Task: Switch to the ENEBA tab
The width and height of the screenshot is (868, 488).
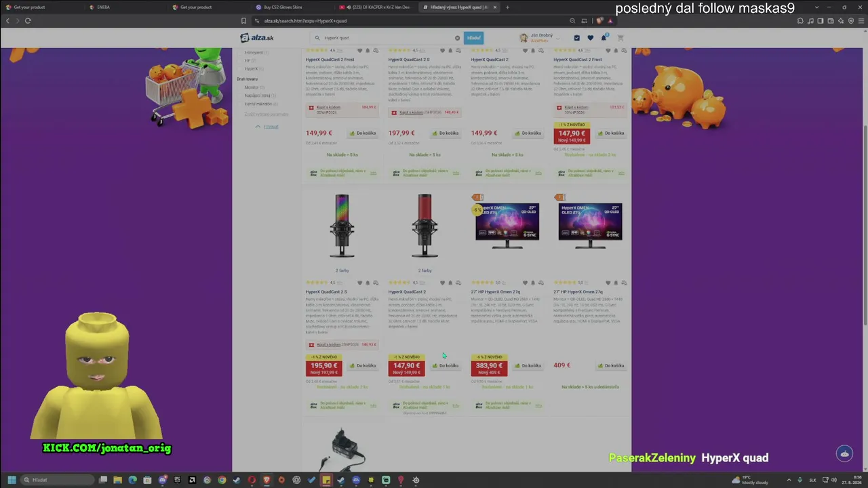Action: point(125,7)
